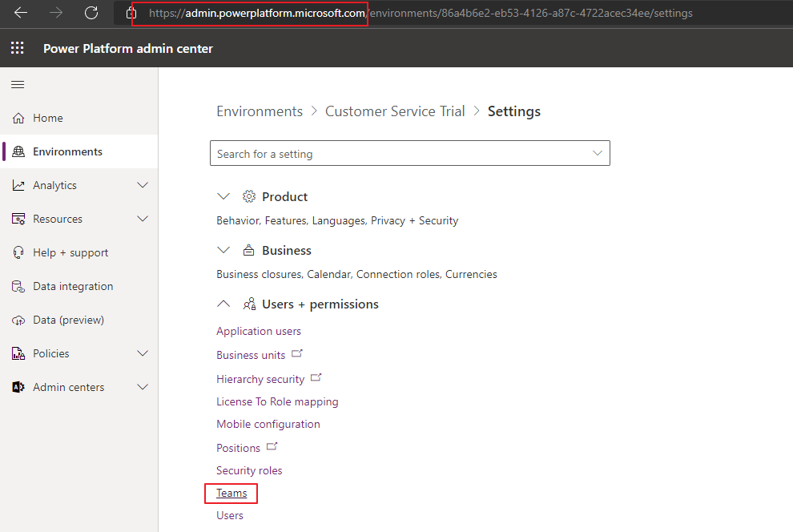Expand the Analytics sidebar section

pos(143,185)
